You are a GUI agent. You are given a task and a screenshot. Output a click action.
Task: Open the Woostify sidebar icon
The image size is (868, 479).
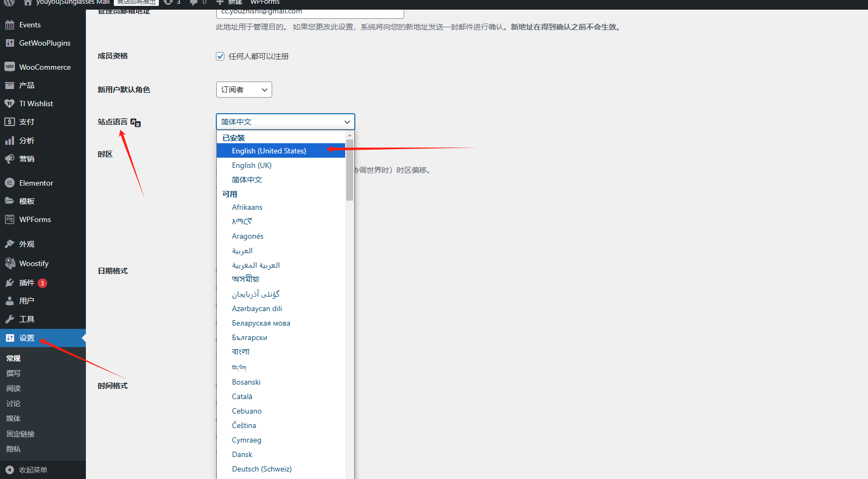coord(10,263)
